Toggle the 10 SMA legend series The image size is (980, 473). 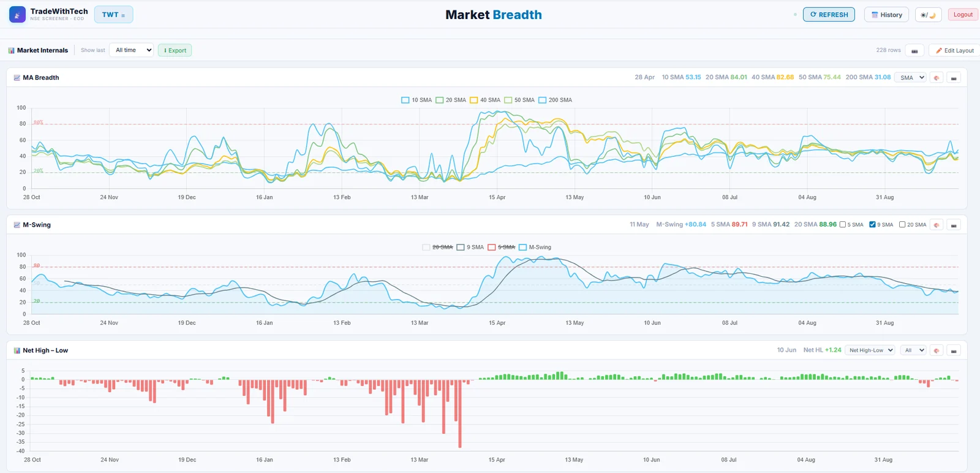click(417, 100)
